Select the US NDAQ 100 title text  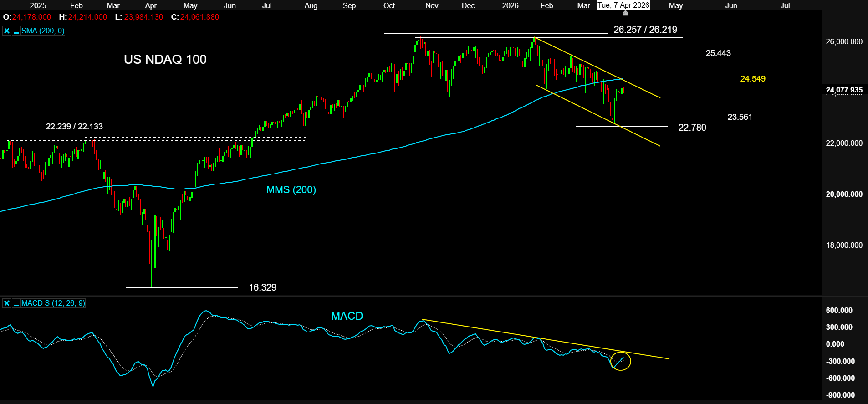[x=165, y=60]
